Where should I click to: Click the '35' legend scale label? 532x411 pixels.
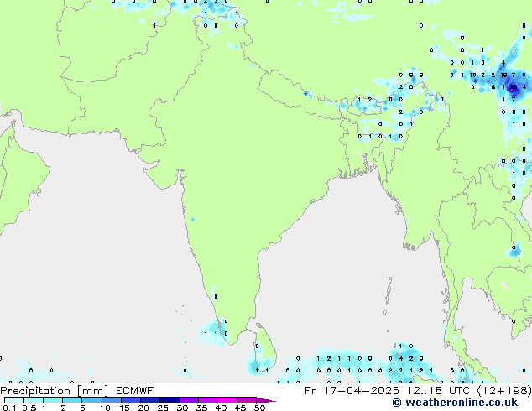click(201, 408)
